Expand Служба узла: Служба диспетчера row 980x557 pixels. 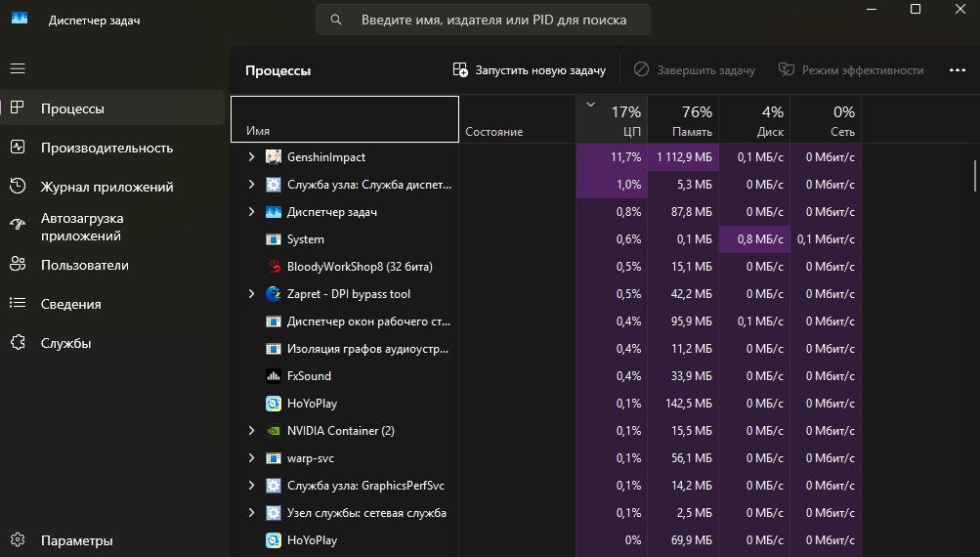tap(251, 185)
